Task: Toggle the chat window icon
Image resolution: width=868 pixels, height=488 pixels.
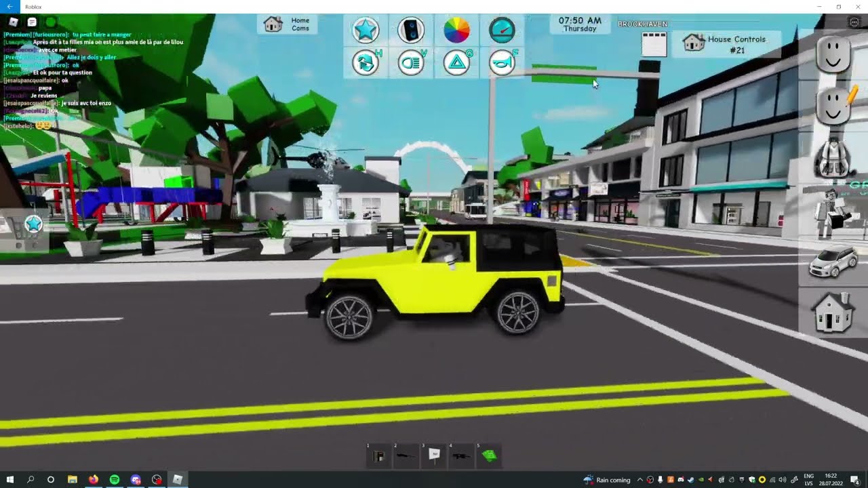Action: tap(32, 22)
